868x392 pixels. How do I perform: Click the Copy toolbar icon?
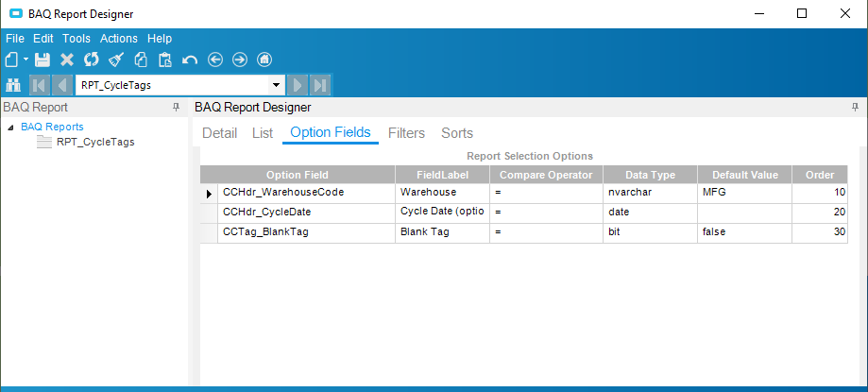[x=141, y=60]
